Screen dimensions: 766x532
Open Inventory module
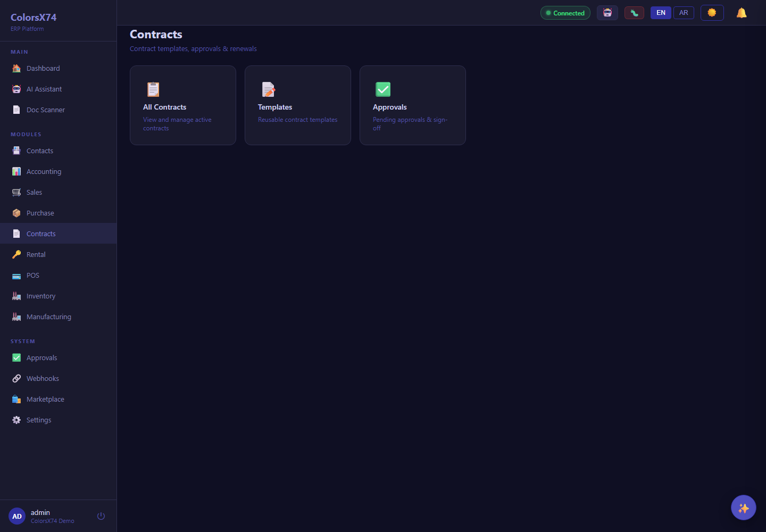(x=41, y=296)
